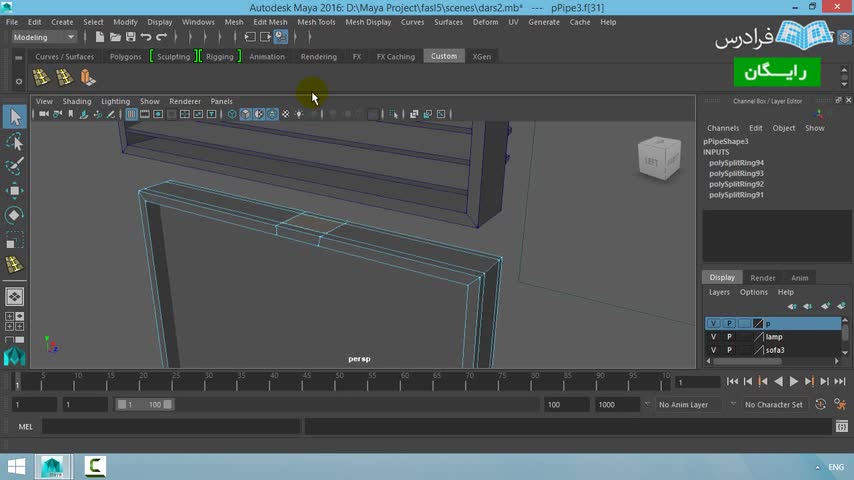Click the ViewCube in viewport
This screenshot has height=480, width=854.
coord(660,159)
